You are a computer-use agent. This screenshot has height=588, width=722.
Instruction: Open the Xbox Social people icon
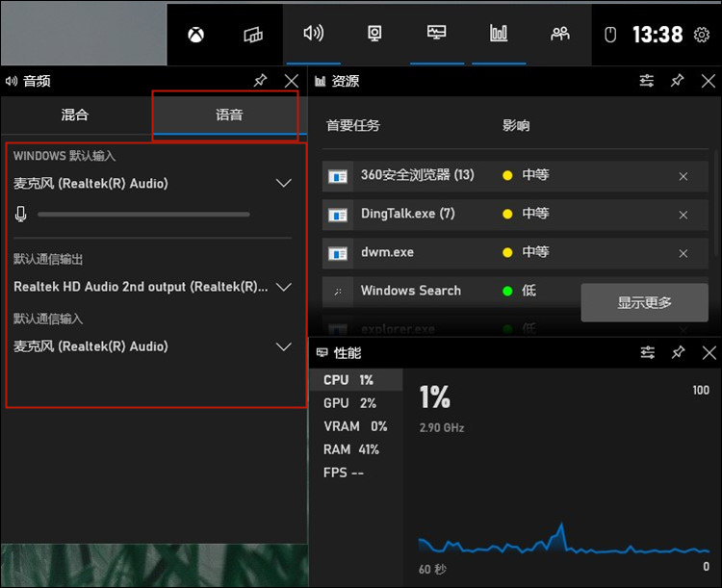click(560, 33)
